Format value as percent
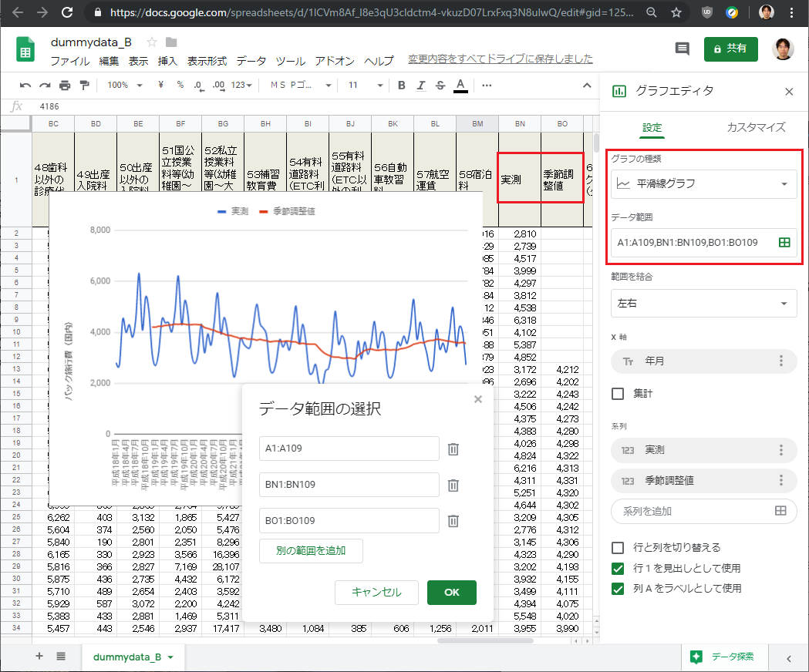Viewport: 809px width, 672px height. click(179, 86)
